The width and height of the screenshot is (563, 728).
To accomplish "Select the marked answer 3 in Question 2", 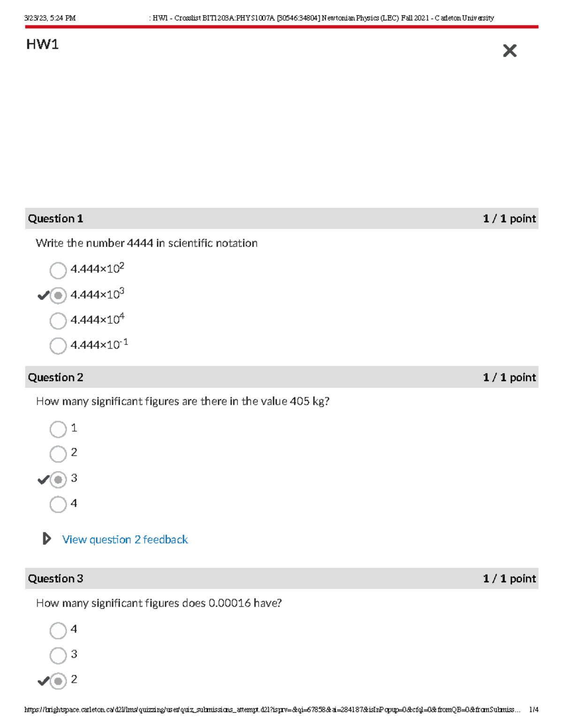I will (58, 480).
